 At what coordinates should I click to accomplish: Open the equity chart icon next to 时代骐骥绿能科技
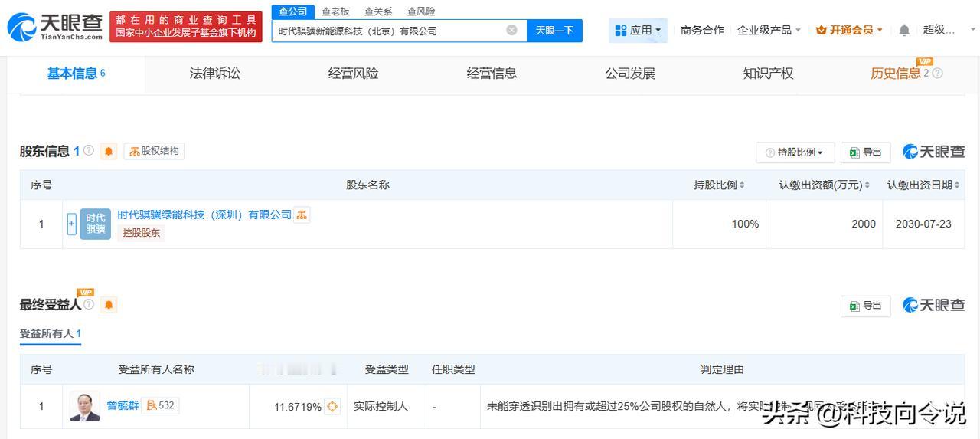[x=302, y=215]
